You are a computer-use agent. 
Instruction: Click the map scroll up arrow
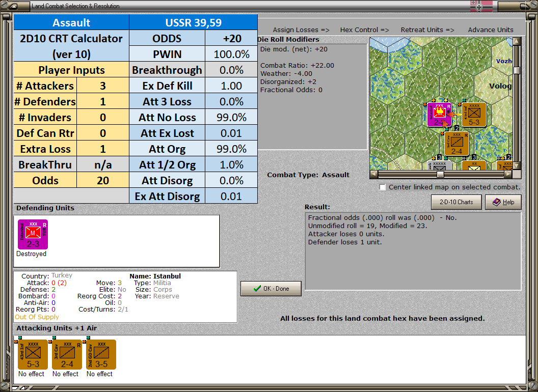coord(517,42)
